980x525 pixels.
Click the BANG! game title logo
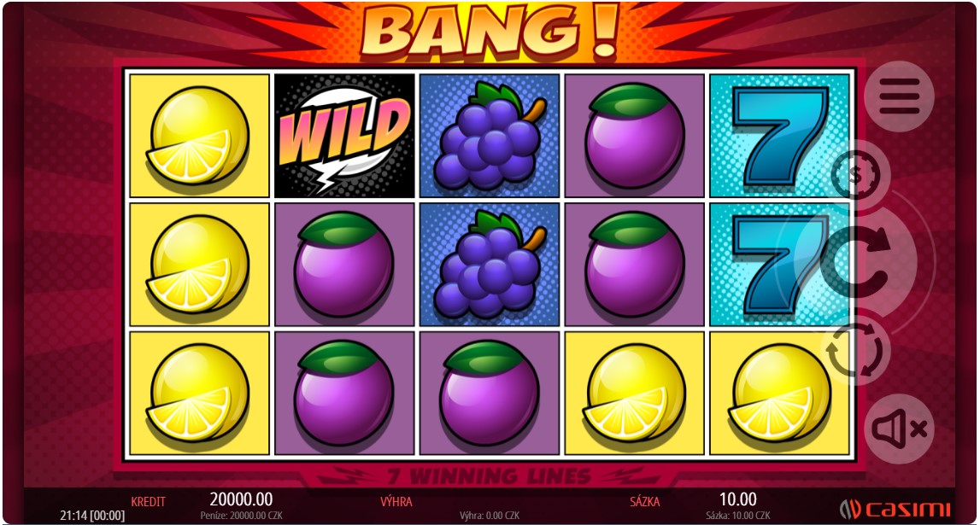click(x=490, y=30)
